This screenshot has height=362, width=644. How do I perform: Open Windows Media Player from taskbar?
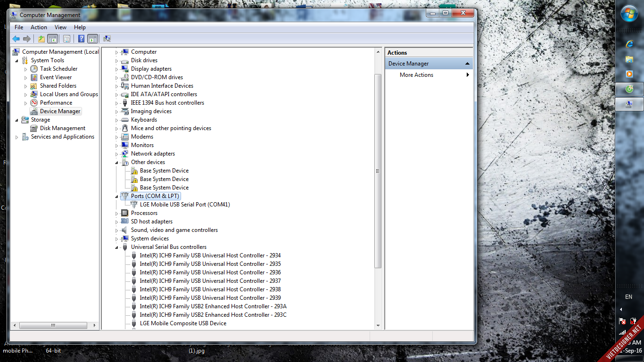pyautogui.click(x=629, y=74)
